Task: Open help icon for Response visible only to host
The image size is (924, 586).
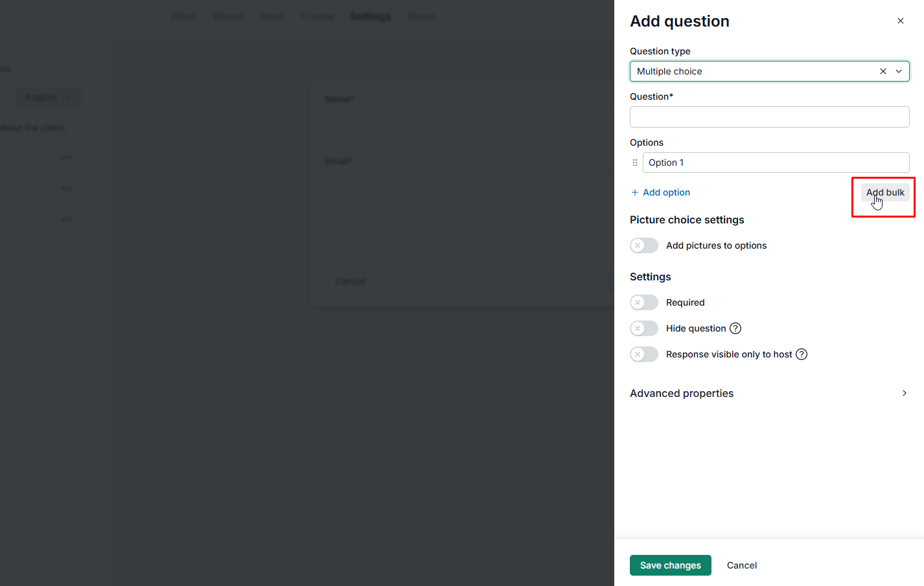Action: (802, 354)
